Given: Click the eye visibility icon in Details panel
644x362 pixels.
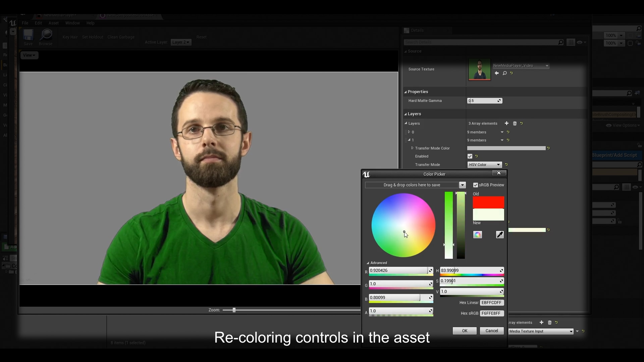Looking at the screenshot, I should pyautogui.click(x=580, y=42).
